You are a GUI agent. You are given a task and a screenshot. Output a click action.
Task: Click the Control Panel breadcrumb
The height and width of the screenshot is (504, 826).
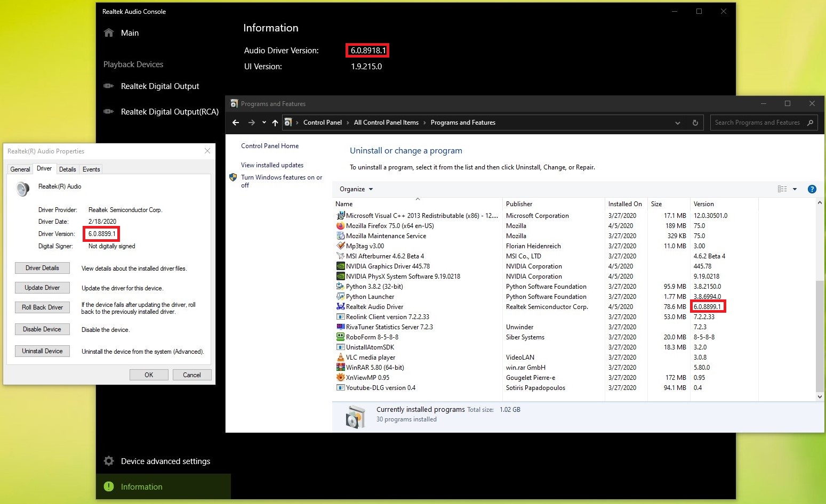[323, 123]
